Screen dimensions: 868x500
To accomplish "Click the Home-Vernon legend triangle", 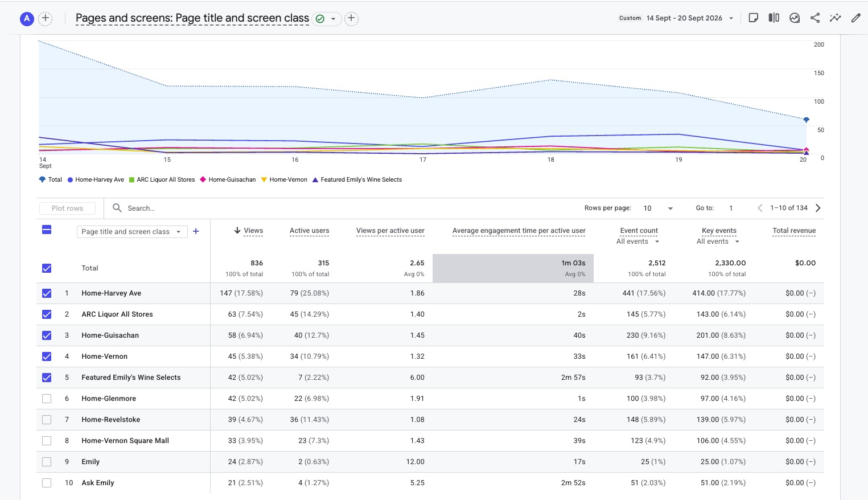I will pos(264,179).
